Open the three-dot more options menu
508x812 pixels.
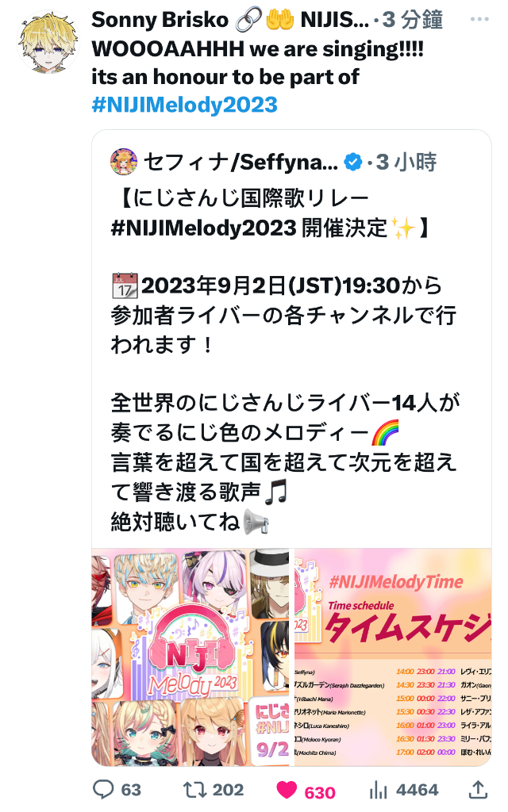(479, 19)
